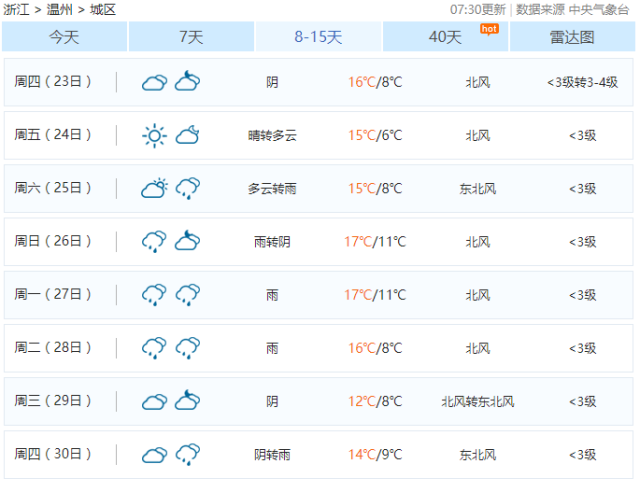This screenshot has width=640, height=492.
Task: Click 城区 in breadcrumb
Action: click(x=103, y=9)
